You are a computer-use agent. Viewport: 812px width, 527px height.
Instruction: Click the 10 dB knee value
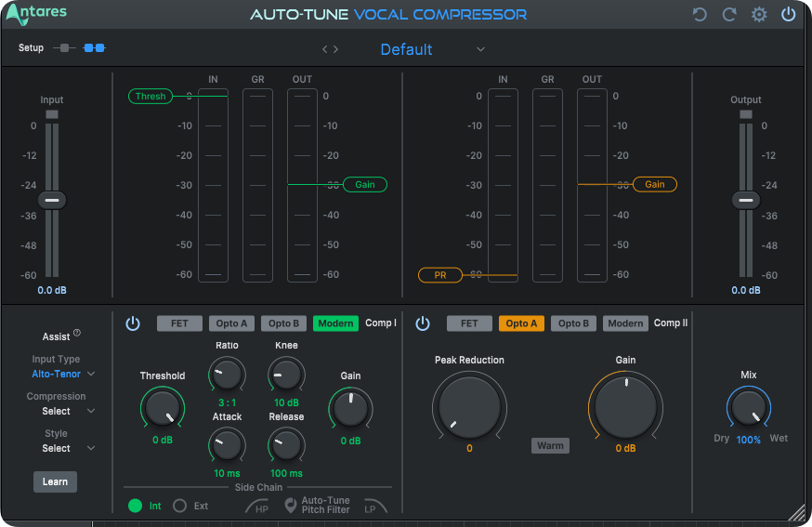[286, 402]
